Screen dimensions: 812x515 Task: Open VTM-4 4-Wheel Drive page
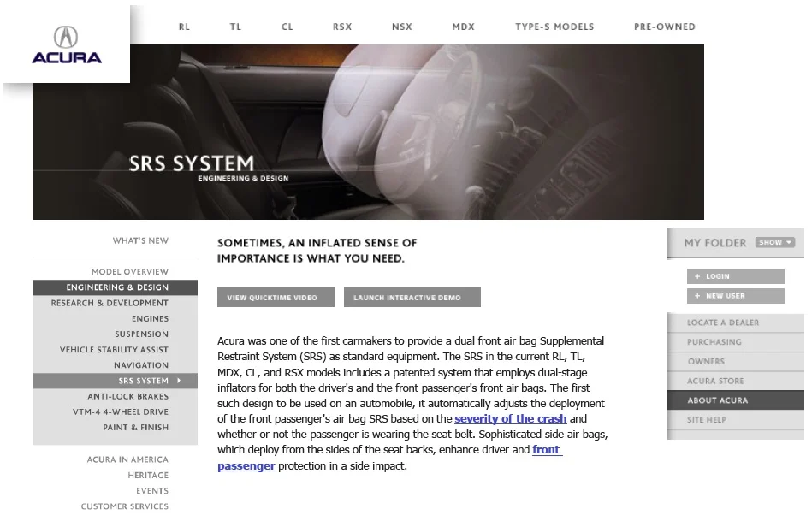pos(121,411)
